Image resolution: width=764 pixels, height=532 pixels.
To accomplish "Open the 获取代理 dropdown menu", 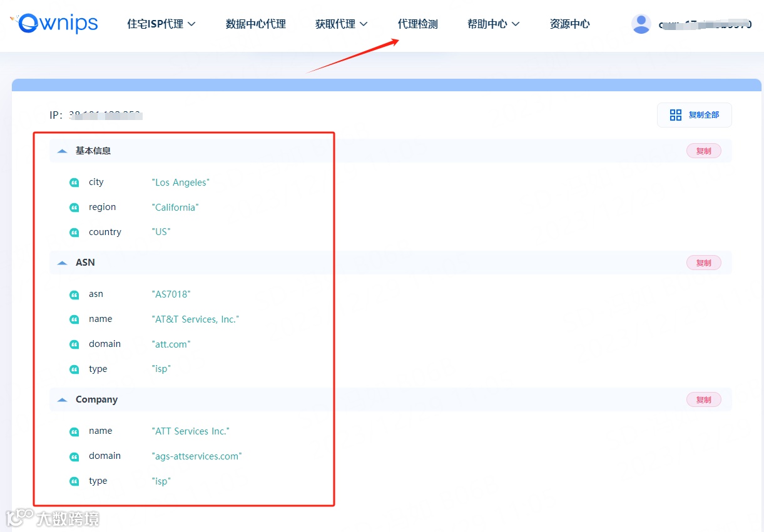I will point(342,24).
